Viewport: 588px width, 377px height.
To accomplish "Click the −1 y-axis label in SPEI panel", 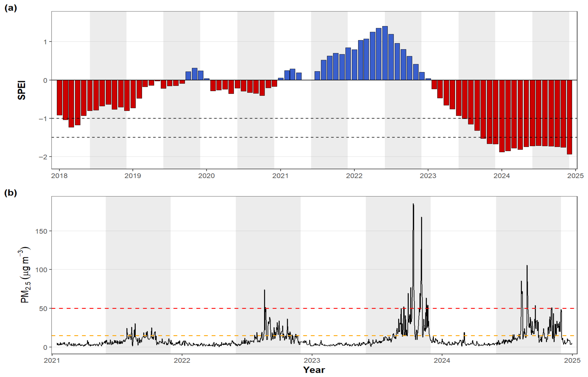I will [x=43, y=119].
